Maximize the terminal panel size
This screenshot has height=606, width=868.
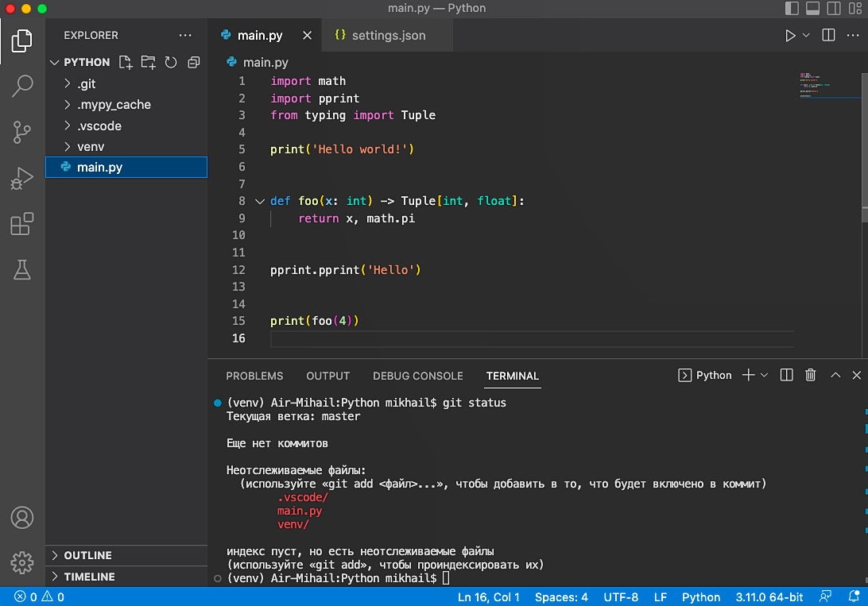[x=835, y=376]
